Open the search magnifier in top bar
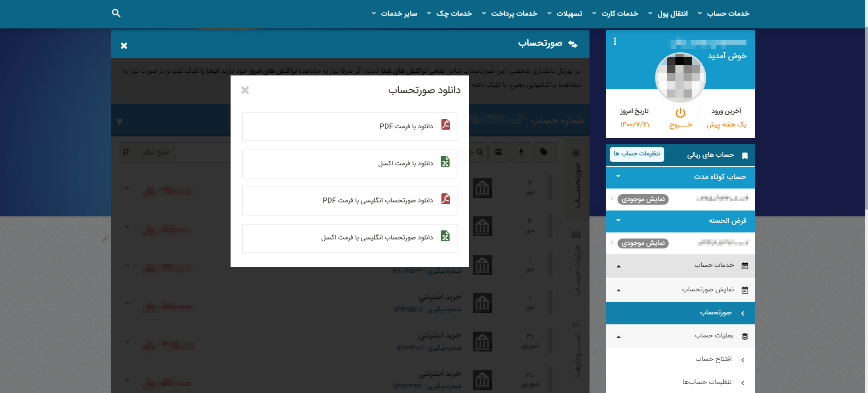 point(116,13)
